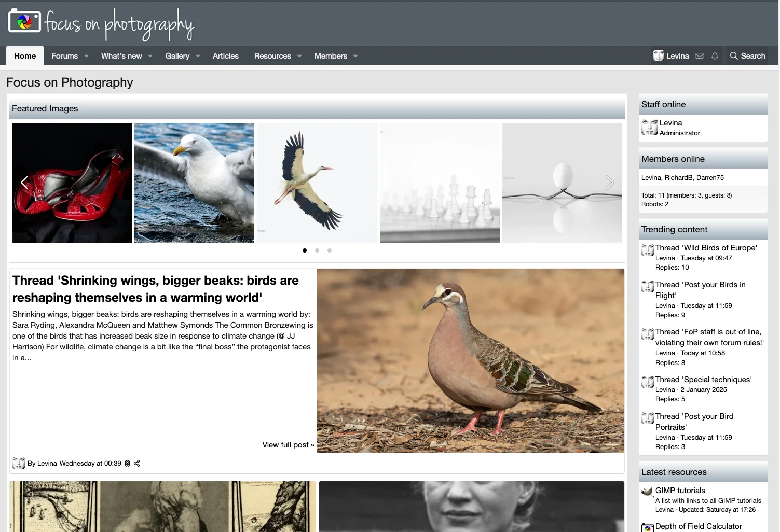
Task: Open the flying stork featured image
Action: tap(317, 183)
